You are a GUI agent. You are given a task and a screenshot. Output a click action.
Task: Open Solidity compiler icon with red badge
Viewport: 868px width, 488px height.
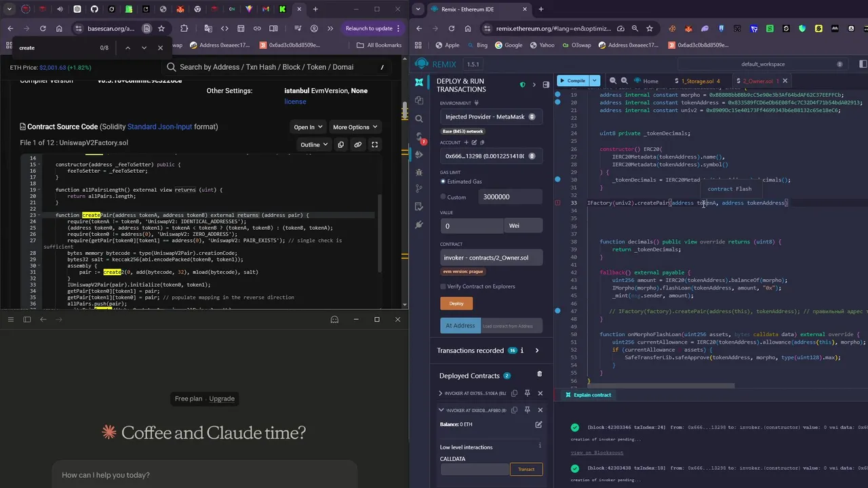coord(419,137)
